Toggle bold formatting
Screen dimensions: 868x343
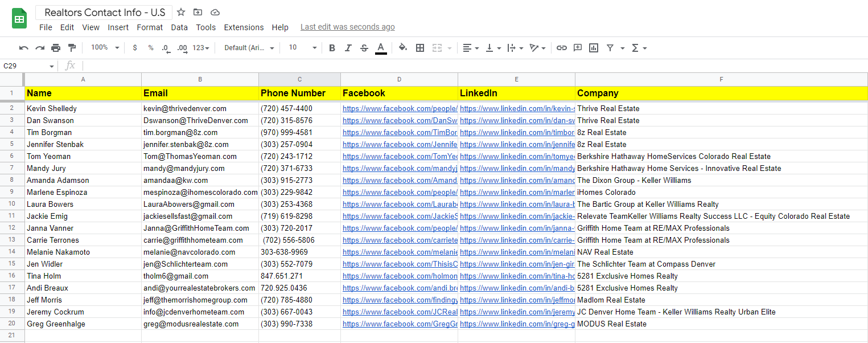click(x=332, y=48)
